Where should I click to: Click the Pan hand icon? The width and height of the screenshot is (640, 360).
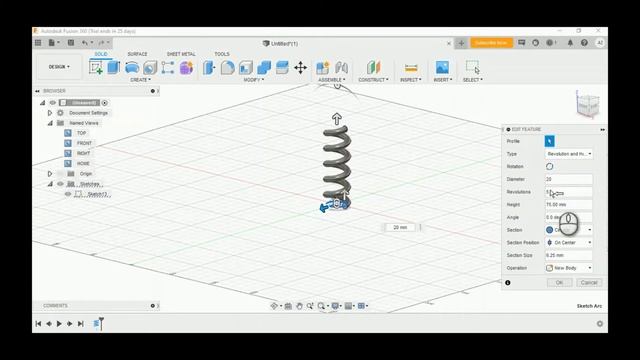(x=299, y=306)
